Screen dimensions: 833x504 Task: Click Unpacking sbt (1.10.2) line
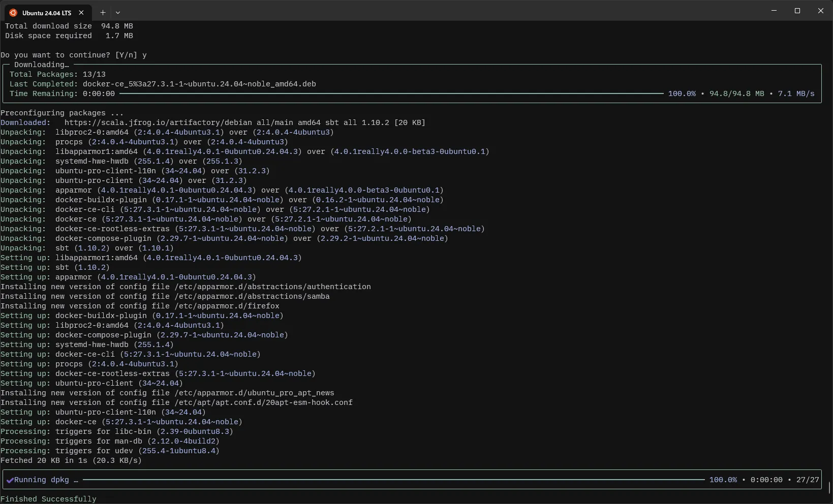pyautogui.click(x=87, y=248)
